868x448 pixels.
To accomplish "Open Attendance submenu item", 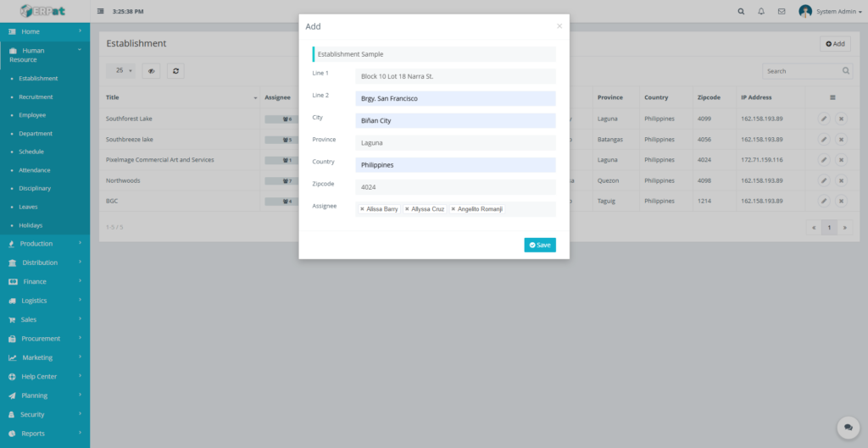I will 34,170.
